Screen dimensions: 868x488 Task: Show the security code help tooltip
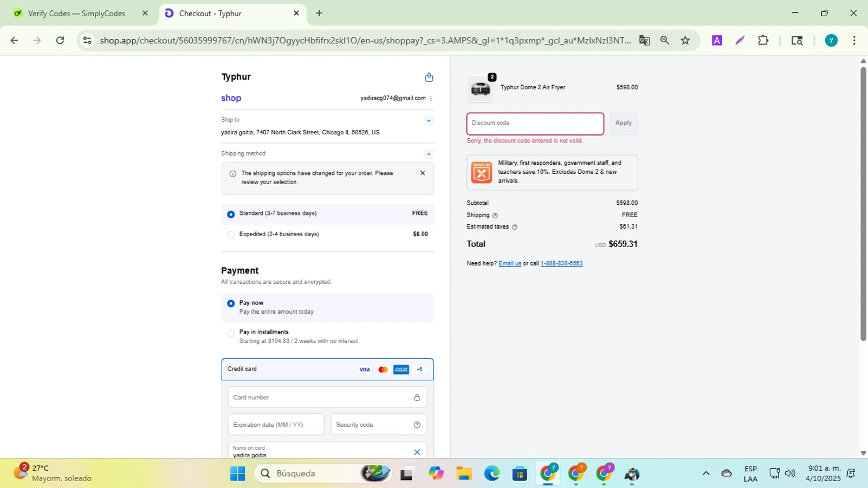click(417, 425)
